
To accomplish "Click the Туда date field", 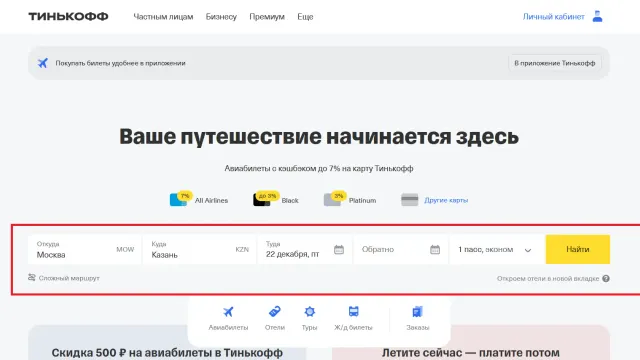I will click(304, 249).
